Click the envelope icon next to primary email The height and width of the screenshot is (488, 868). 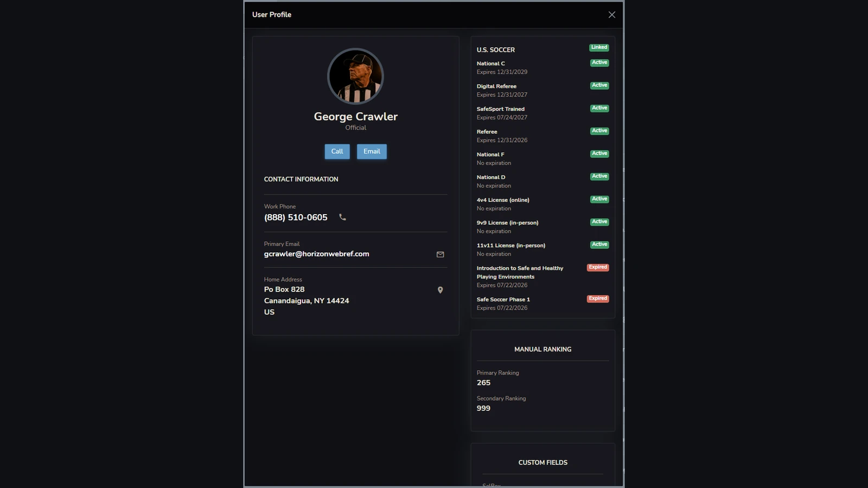point(440,254)
